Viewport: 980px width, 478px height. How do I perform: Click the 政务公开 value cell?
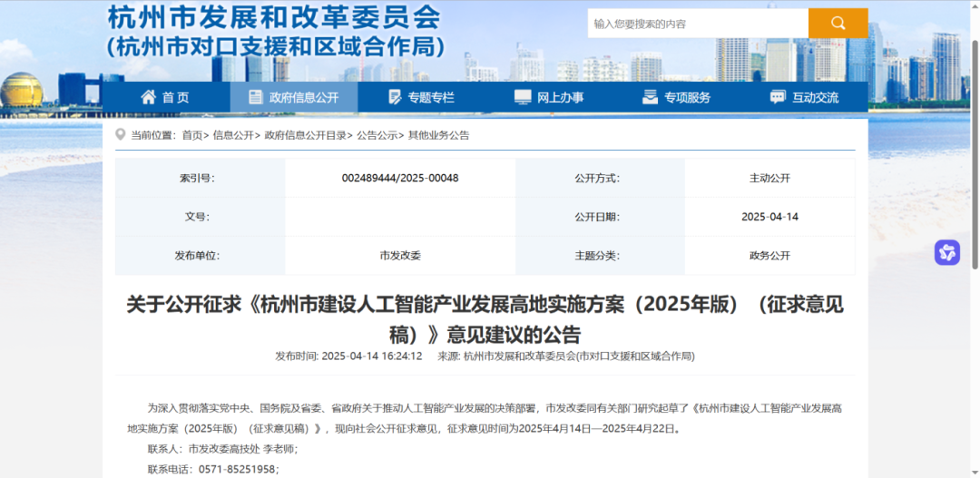click(770, 256)
